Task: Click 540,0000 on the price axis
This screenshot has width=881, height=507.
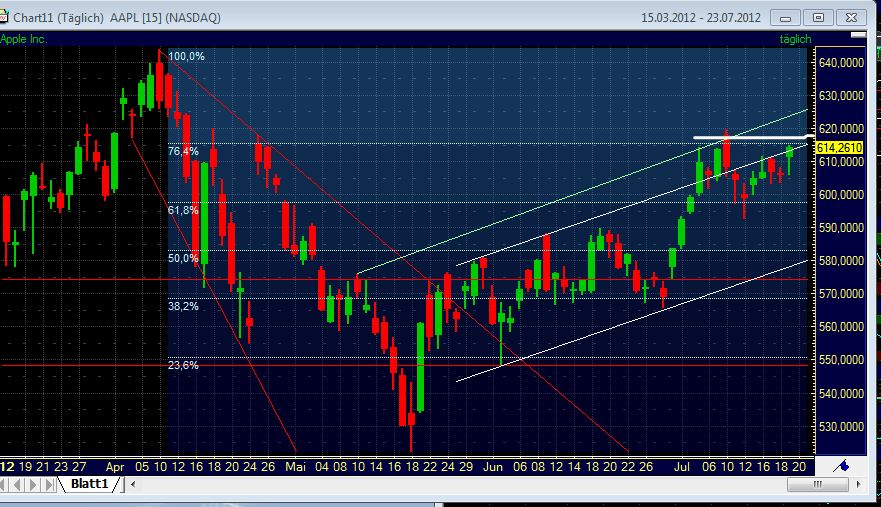Action: pyautogui.click(x=842, y=393)
